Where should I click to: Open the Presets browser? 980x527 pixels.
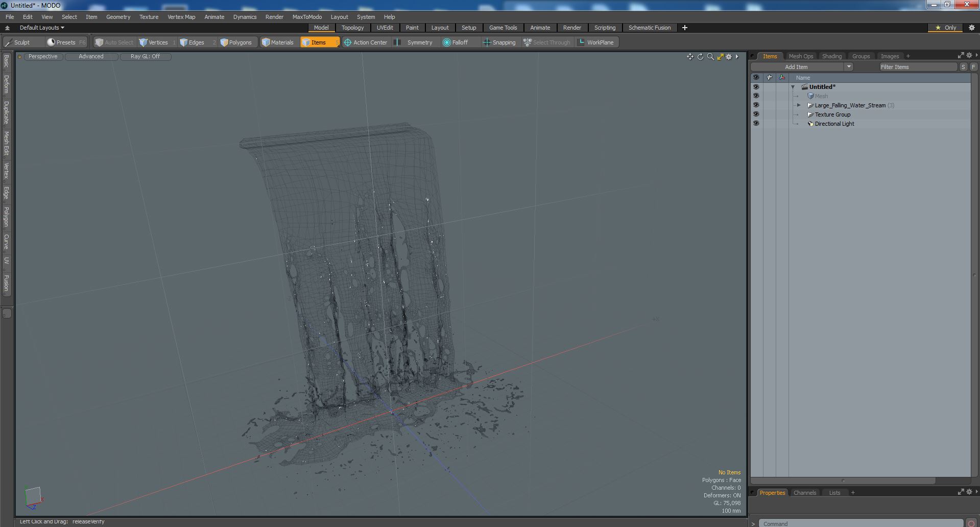[66, 42]
